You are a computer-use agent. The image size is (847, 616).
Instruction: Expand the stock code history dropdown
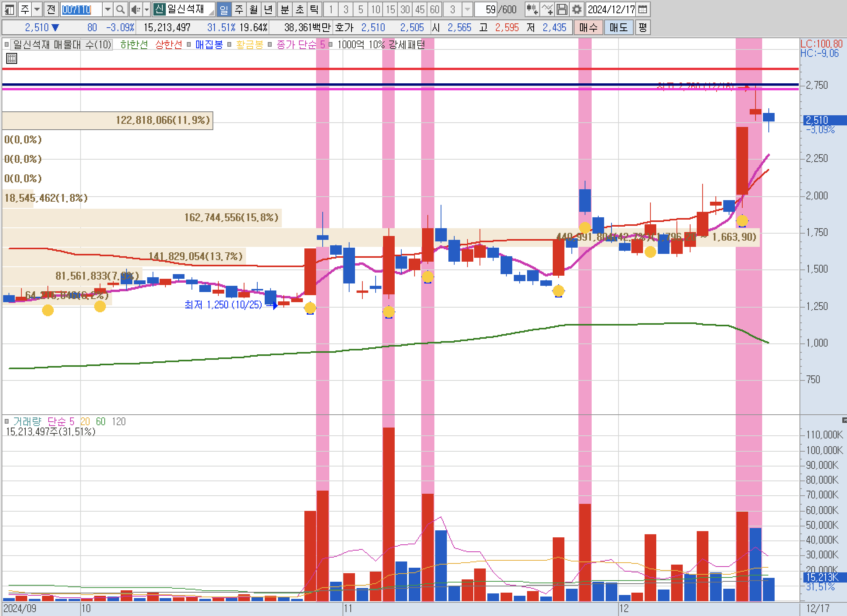click(x=108, y=9)
